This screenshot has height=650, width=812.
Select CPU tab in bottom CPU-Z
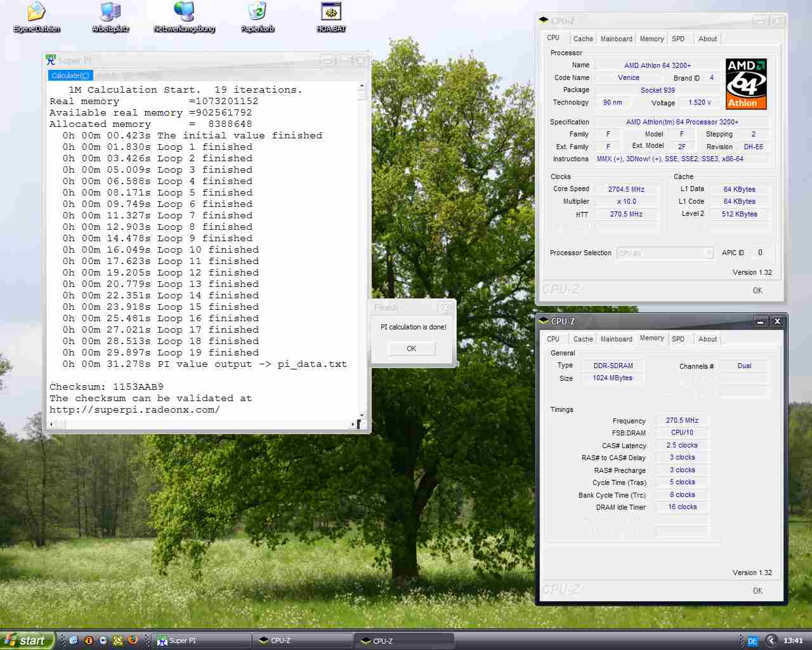click(x=553, y=339)
